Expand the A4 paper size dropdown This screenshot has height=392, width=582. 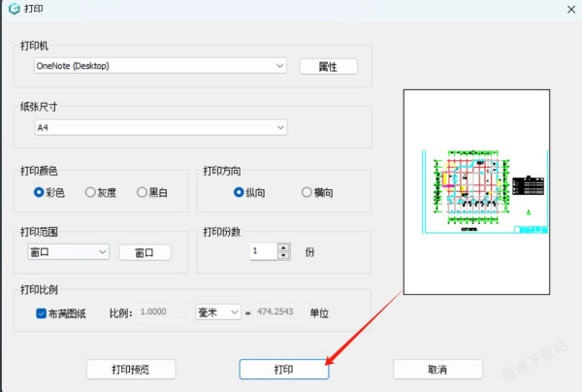(161, 127)
